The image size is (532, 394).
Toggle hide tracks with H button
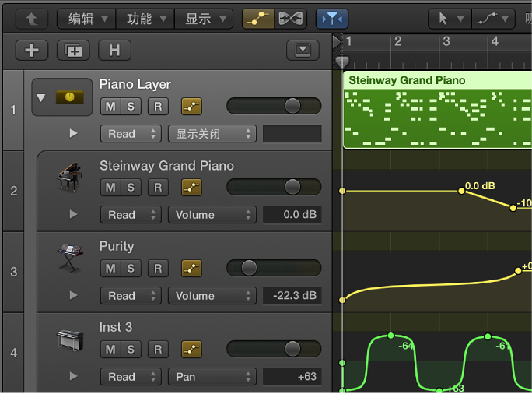click(x=114, y=51)
